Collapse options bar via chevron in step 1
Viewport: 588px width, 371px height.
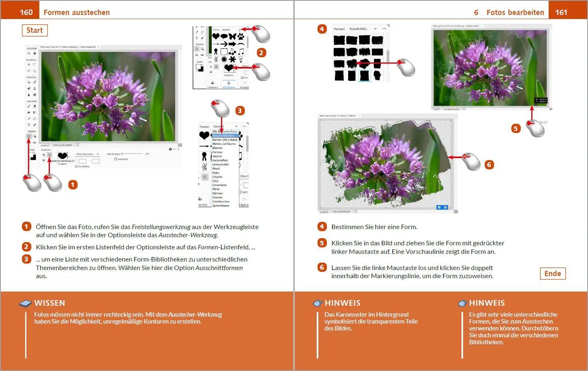pyautogui.click(x=178, y=149)
